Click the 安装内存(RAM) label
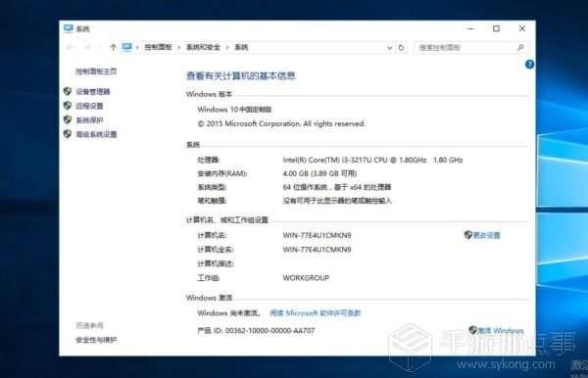The width and height of the screenshot is (588, 378). click(222, 173)
